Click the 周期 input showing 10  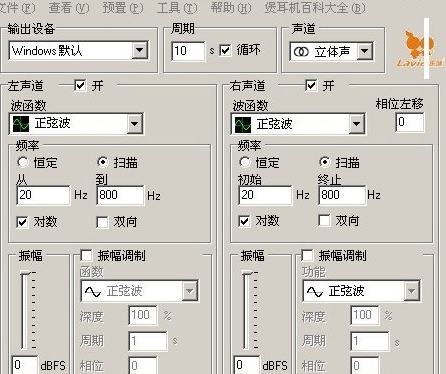pyautogui.click(x=188, y=51)
